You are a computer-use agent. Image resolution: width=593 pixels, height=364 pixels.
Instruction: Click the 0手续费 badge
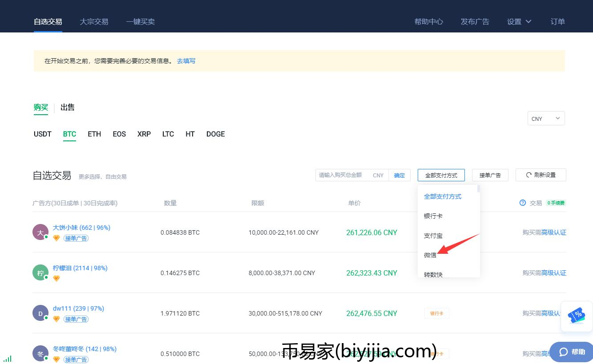point(556,203)
